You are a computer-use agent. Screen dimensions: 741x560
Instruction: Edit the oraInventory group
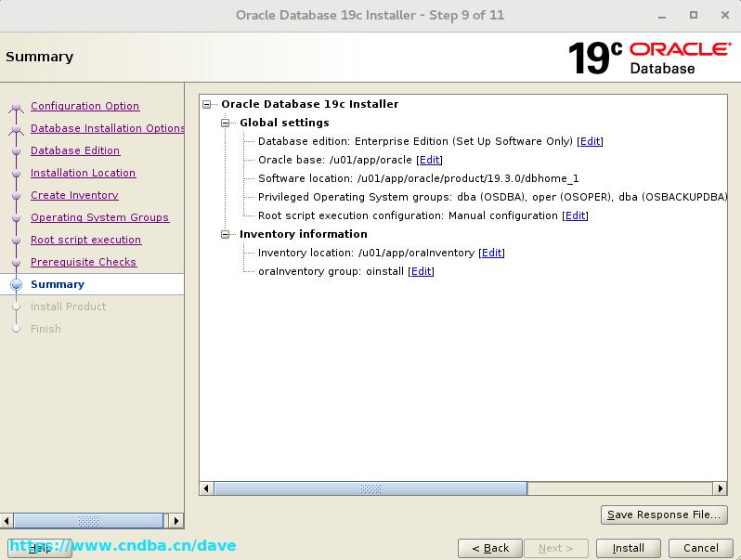coord(421,271)
